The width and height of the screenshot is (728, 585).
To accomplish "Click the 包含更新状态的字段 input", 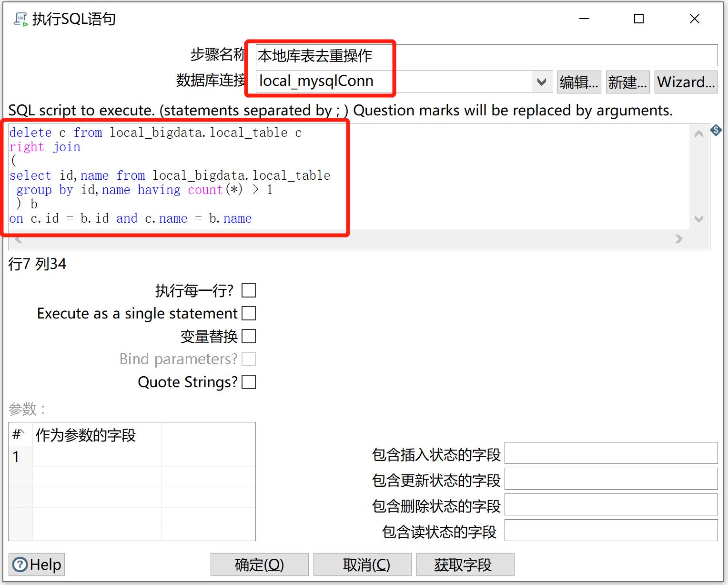I will (611, 479).
